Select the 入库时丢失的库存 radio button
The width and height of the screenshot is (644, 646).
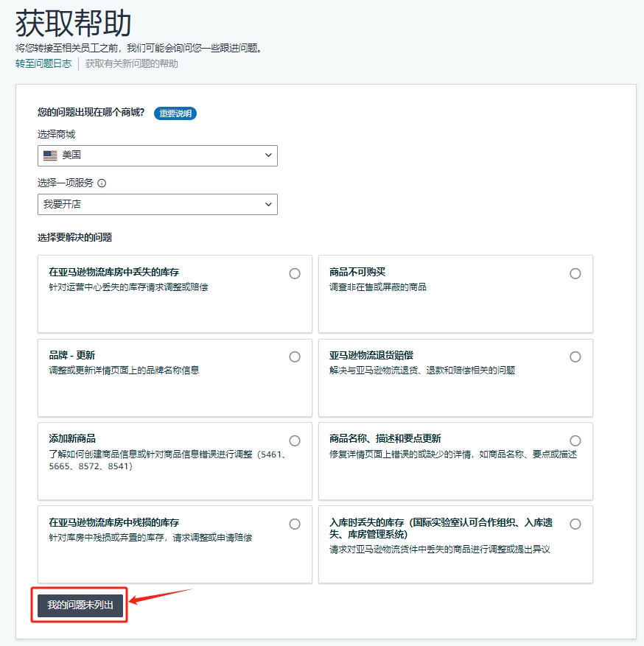(575, 524)
